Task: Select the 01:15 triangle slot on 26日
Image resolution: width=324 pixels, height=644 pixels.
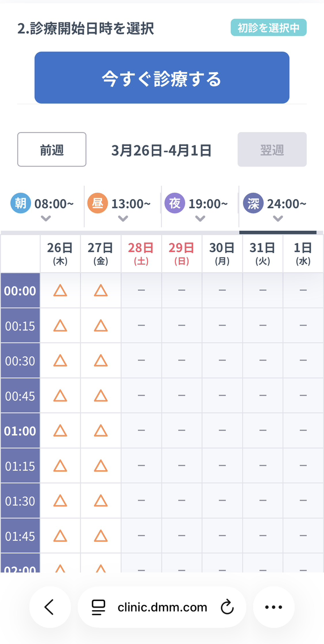Action: [x=60, y=466]
